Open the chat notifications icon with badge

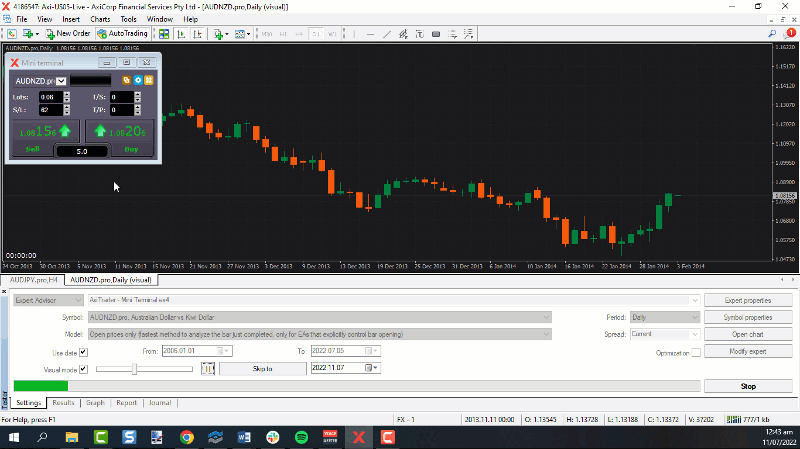coord(790,33)
